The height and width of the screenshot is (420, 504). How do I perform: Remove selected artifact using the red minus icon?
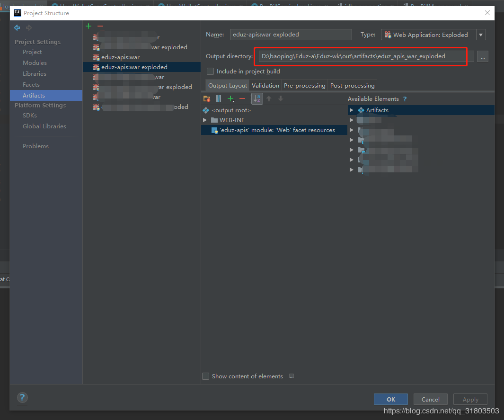101,26
